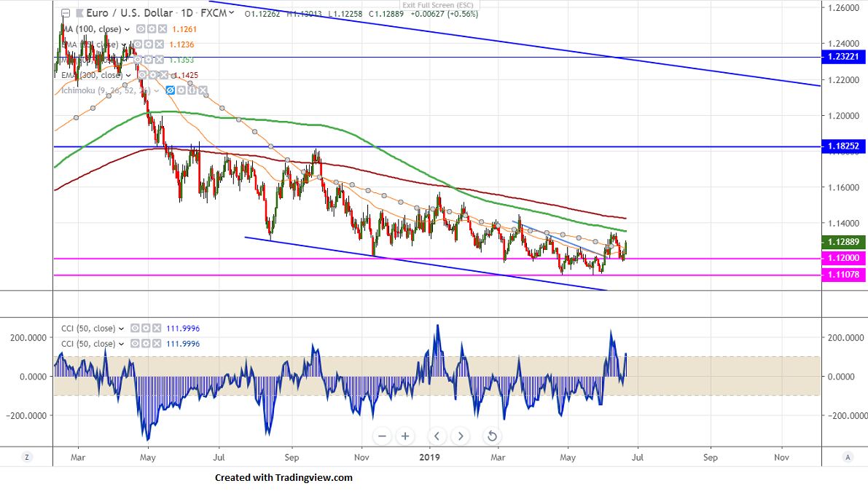Zoom in the chart with plus button
The height and width of the screenshot is (494, 868).
click(406, 436)
